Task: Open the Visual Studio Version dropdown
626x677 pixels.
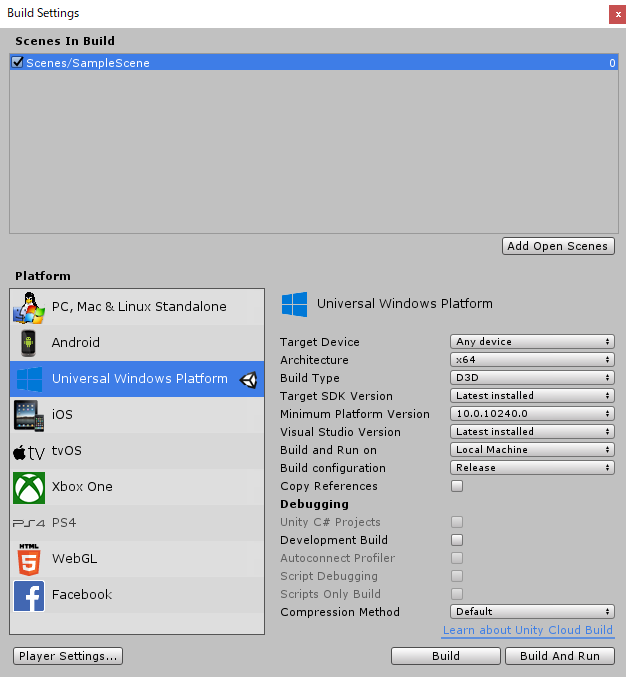Action: [x=532, y=432]
